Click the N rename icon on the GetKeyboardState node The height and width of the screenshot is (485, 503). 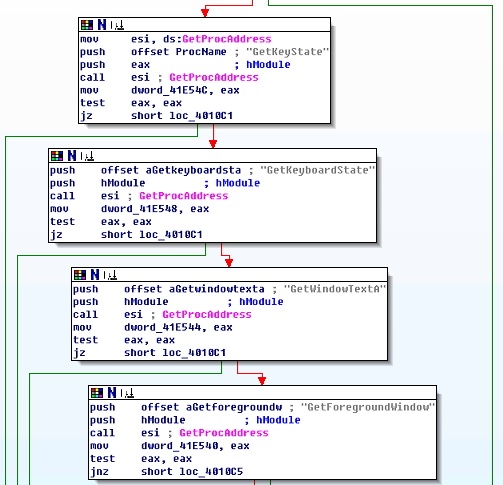click(72, 156)
